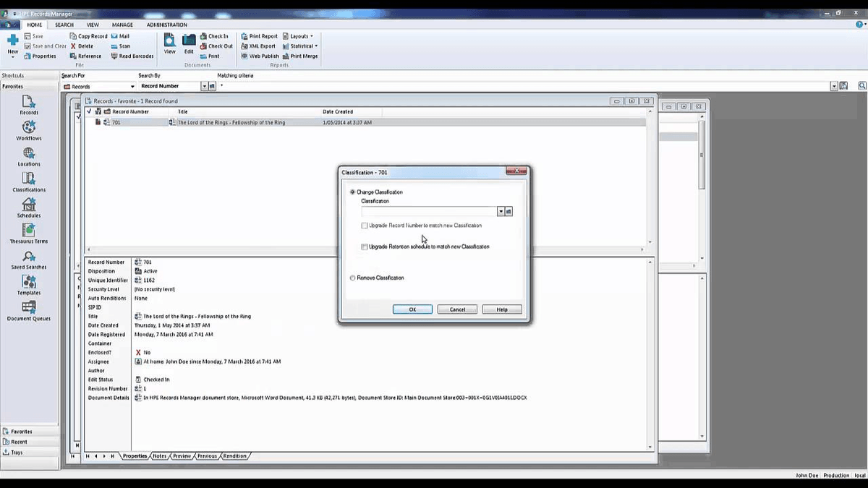Switch to the HOME ribbon tab
Image resolution: width=868 pixels, height=488 pixels.
tap(35, 25)
